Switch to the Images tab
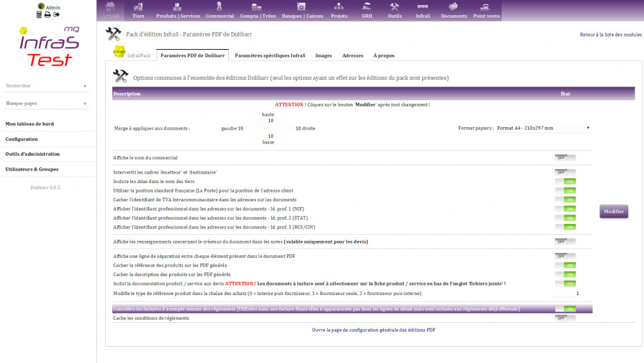The image size is (644, 363). tap(323, 55)
